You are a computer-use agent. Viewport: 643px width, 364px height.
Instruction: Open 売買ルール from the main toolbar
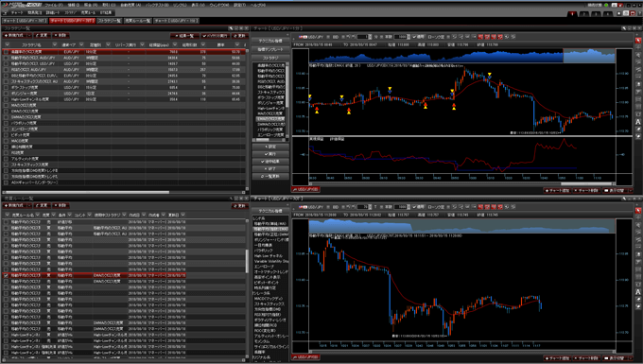click(x=88, y=12)
